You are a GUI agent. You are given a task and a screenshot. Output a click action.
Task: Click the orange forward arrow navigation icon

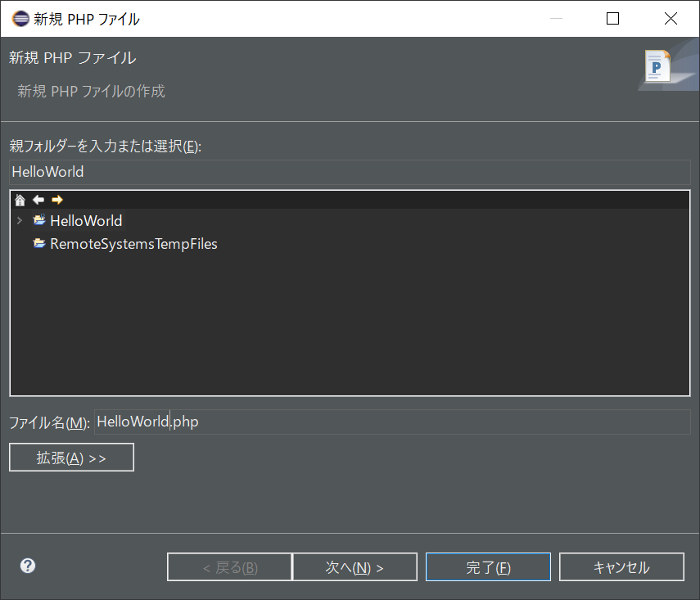[x=56, y=199]
